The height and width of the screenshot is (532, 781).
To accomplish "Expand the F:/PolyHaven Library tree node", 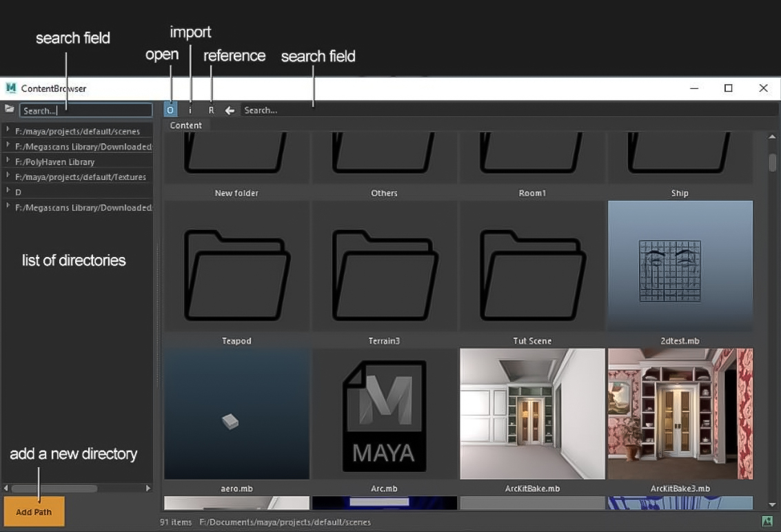I will 8,161.
